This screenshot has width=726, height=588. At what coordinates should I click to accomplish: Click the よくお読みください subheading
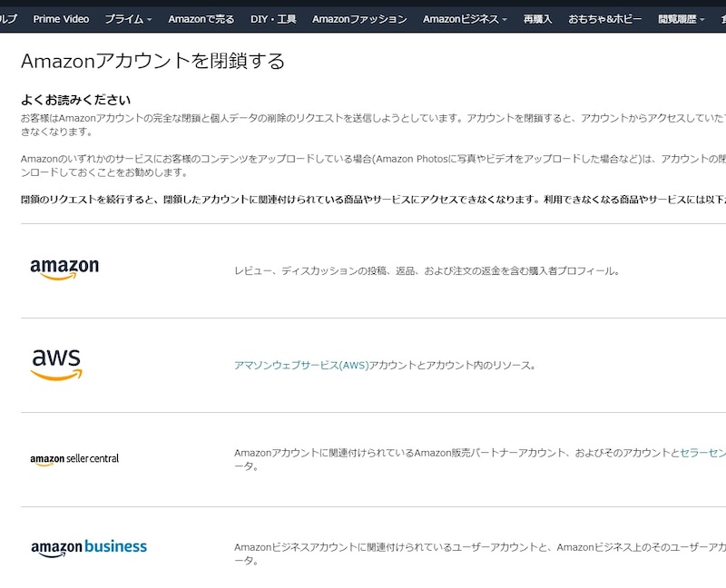(x=76, y=100)
